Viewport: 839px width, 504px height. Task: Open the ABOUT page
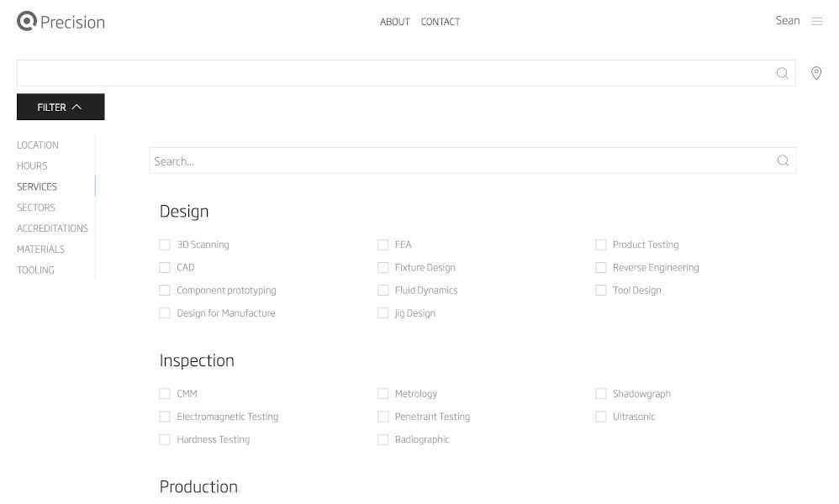tap(394, 22)
